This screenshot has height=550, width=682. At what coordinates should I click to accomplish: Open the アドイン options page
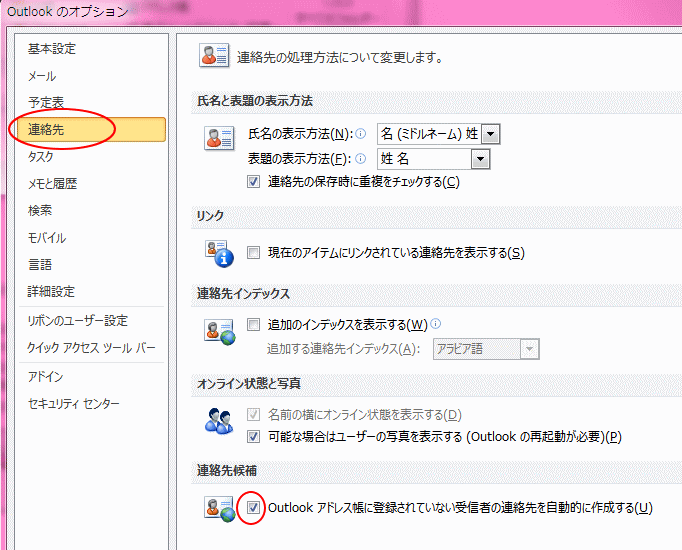click(46, 377)
